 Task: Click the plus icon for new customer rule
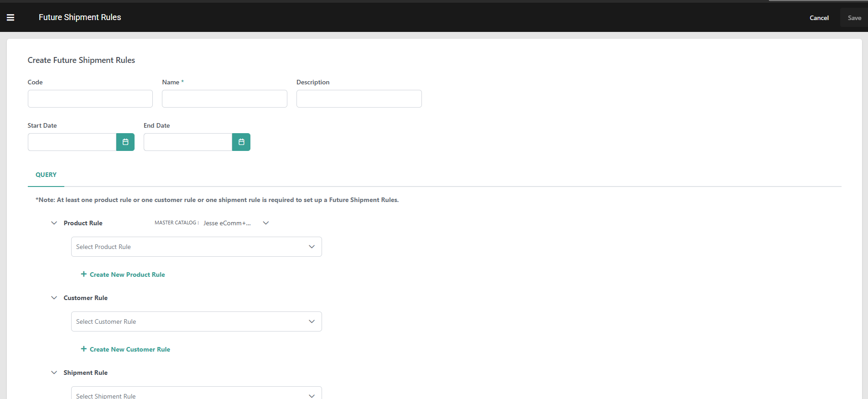pos(83,349)
